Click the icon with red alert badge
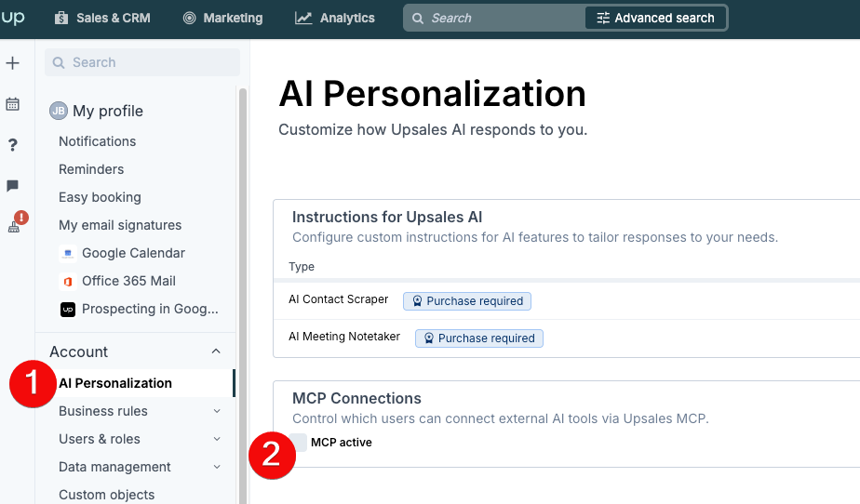 point(17,222)
